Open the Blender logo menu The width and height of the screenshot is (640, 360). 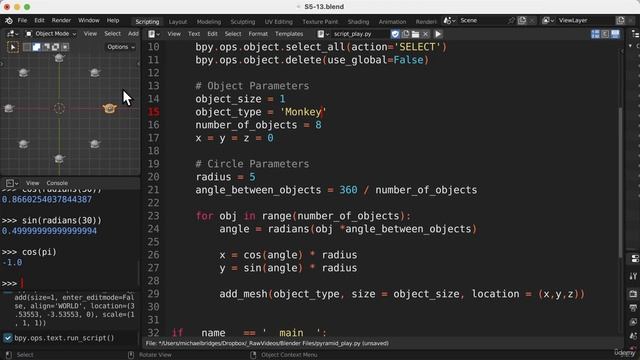click(9, 20)
